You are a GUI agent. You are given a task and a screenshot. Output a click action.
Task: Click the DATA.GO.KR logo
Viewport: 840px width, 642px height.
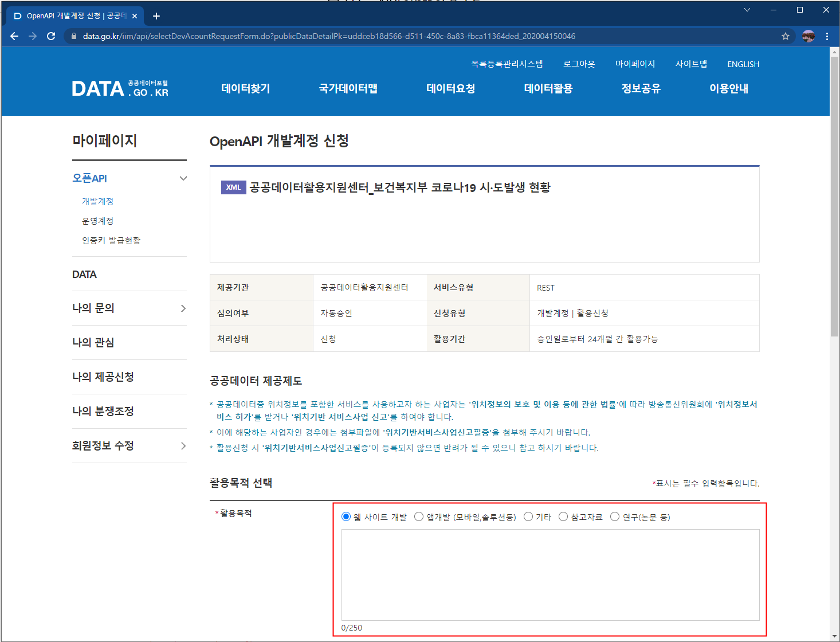120,88
